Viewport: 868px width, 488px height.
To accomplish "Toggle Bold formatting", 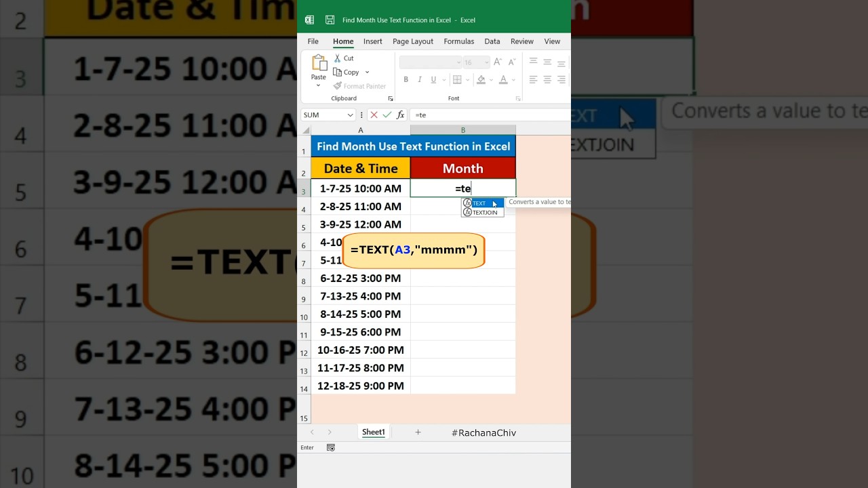I will (406, 80).
